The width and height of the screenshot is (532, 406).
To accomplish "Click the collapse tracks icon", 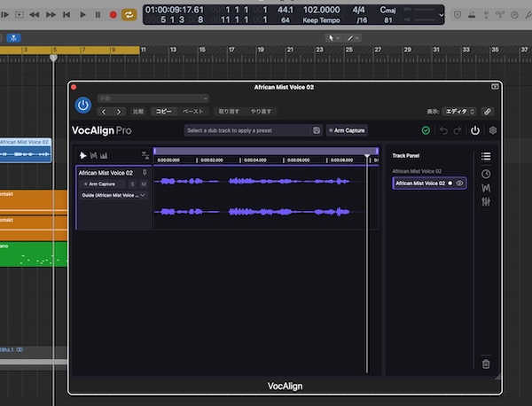I will pyautogui.click(x=145, y=156).
